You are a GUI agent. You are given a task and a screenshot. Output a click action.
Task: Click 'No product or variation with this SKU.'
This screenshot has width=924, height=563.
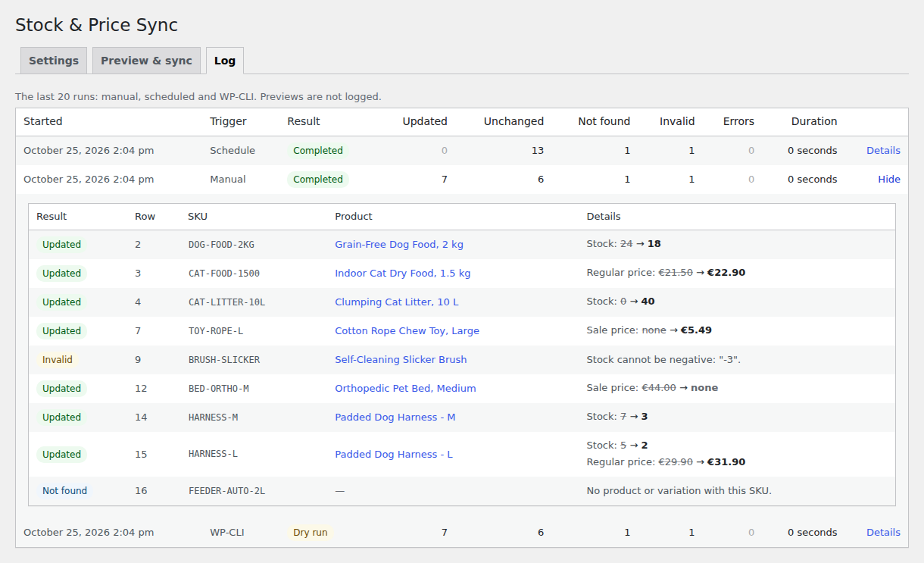coord(679,491)
